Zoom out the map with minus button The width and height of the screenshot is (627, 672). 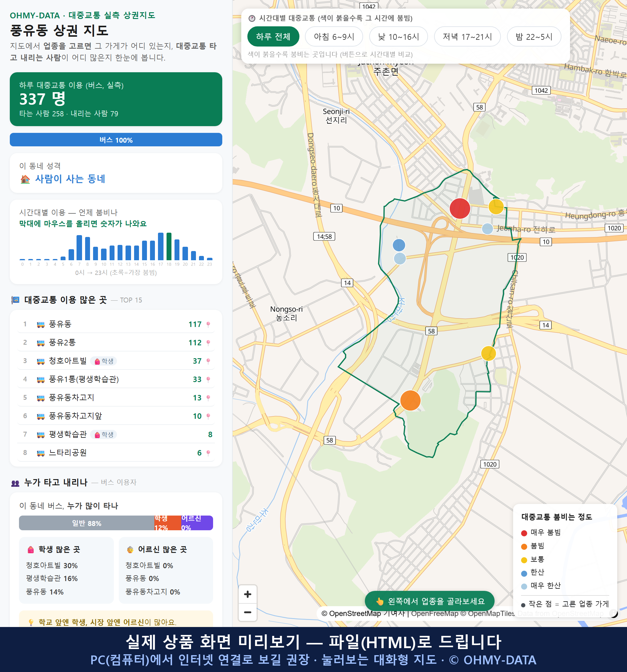pyautogui.click(x=248, y=612)
